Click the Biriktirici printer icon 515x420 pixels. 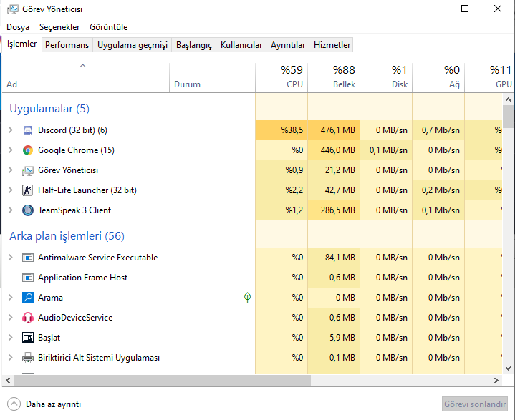28,358
